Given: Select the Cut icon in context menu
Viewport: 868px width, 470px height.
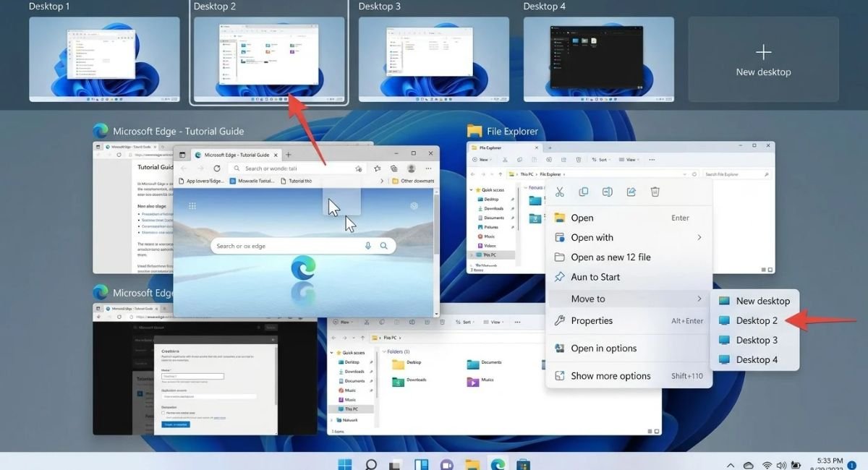Looking at the screenshot, I should pos(559,192).
